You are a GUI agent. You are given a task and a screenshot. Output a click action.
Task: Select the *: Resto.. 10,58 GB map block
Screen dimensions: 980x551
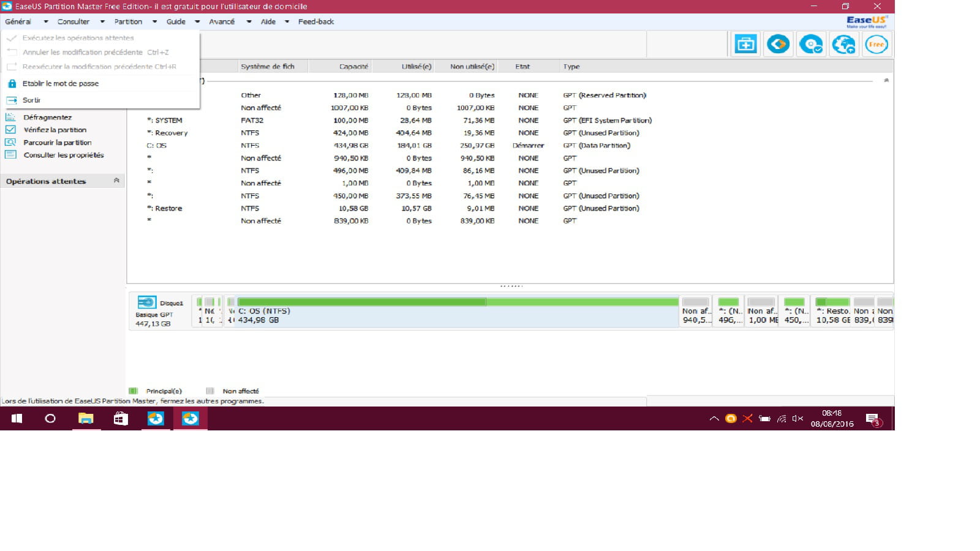833,311
